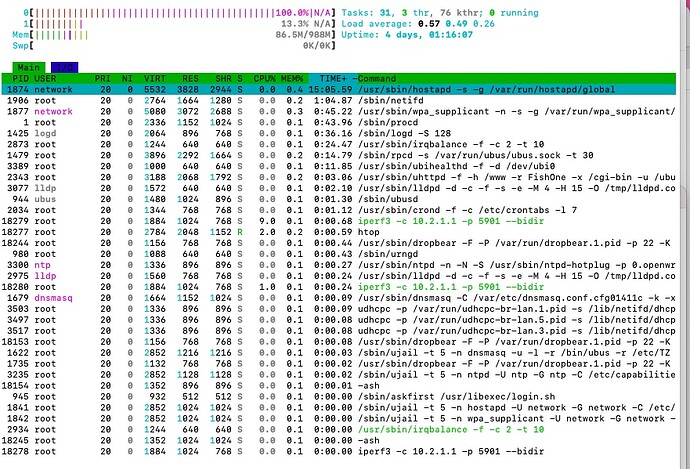The height and width of the screenshot is (469, 690).
Task: Sort by the RES column header
Action: pyautogui.click(x=190, y=78)
